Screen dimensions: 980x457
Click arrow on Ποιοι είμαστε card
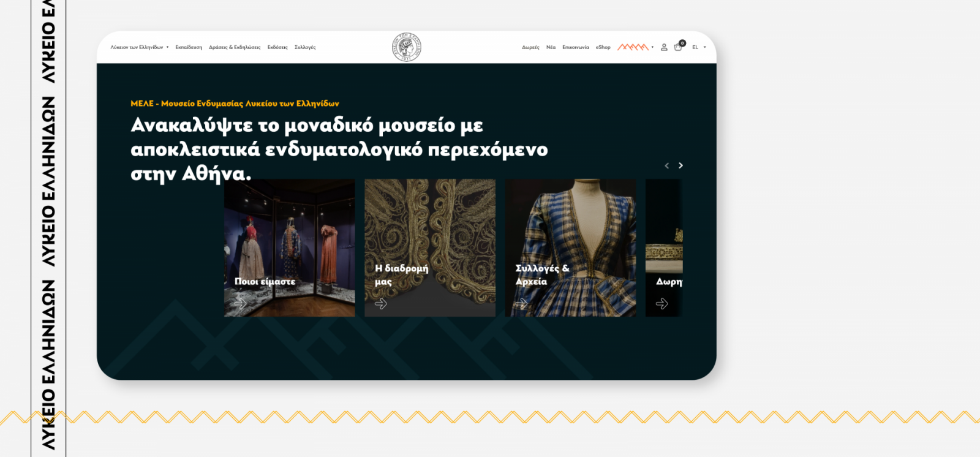[241, 304]
